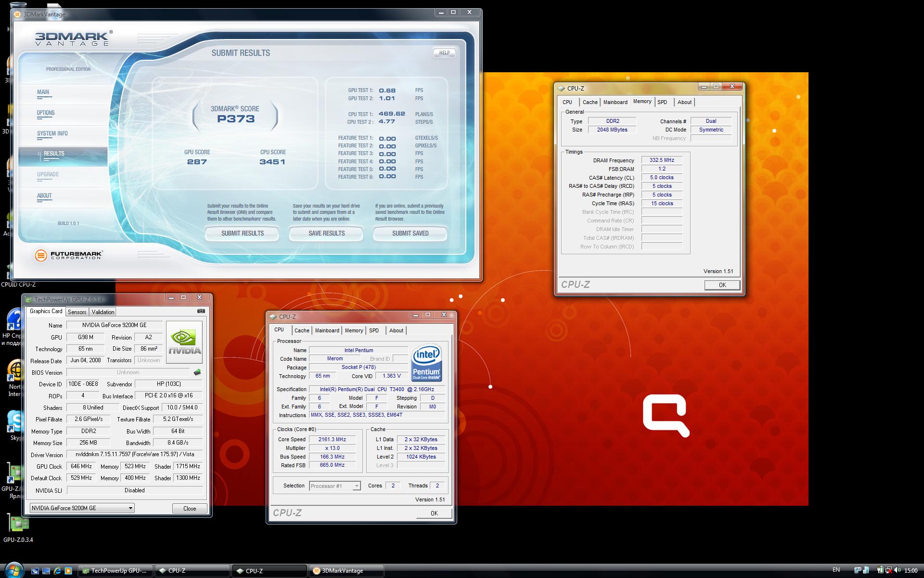Click the Futuremark Corporation logo

click(69, 255)
